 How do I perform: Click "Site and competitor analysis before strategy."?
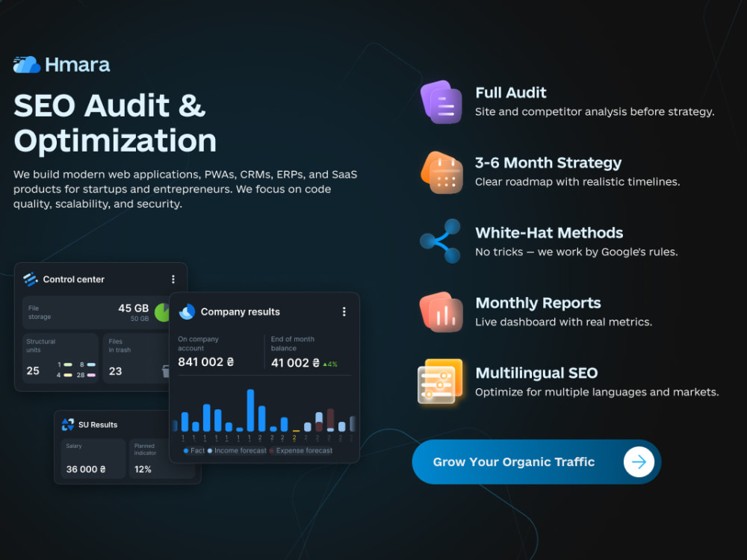coord(595,112)
